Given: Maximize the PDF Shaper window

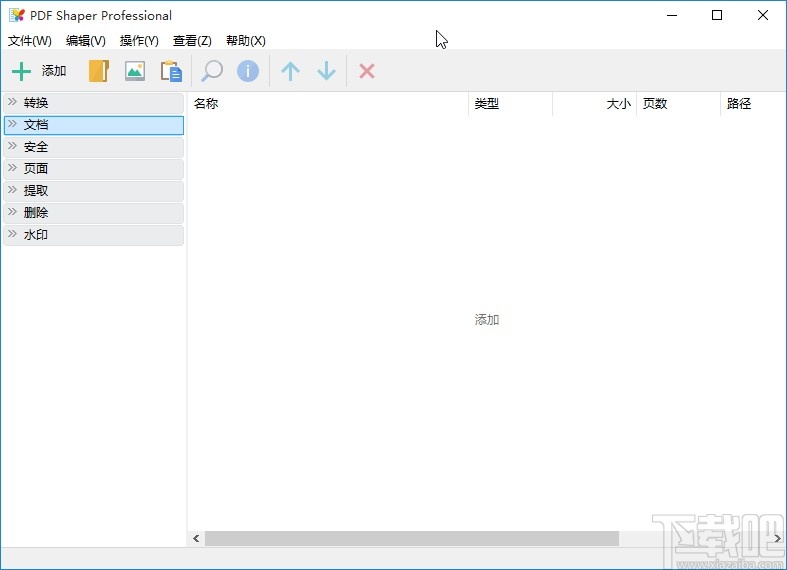Looking at the screenshot, I should (717, 16).
